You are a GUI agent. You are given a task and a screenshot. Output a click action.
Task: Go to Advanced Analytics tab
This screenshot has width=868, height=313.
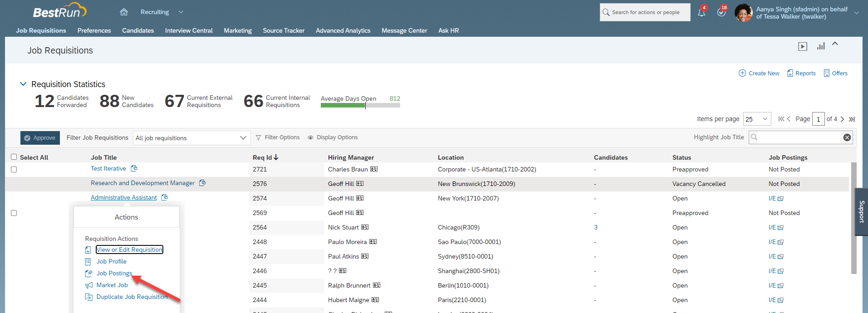[x=343, y=30]
